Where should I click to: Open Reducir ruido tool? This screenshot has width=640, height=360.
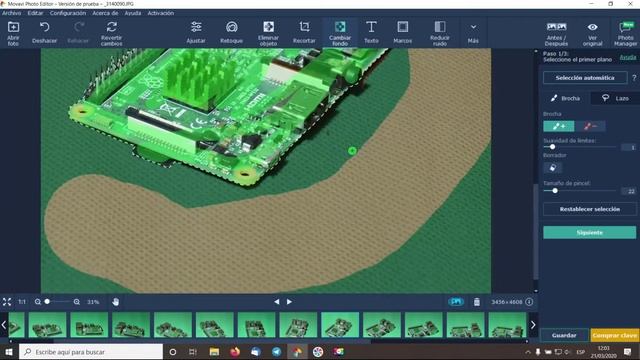coord(440,33)
